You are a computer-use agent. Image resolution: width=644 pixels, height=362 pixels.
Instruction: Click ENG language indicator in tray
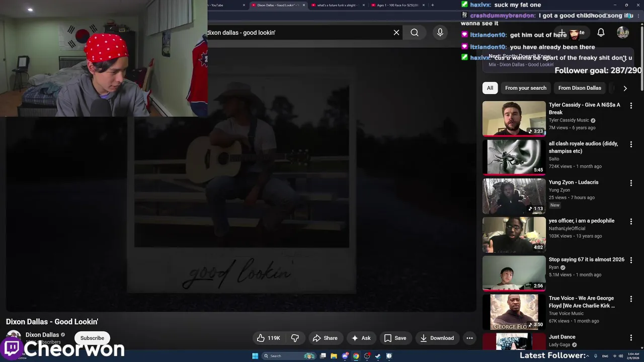tap(605, 356)
